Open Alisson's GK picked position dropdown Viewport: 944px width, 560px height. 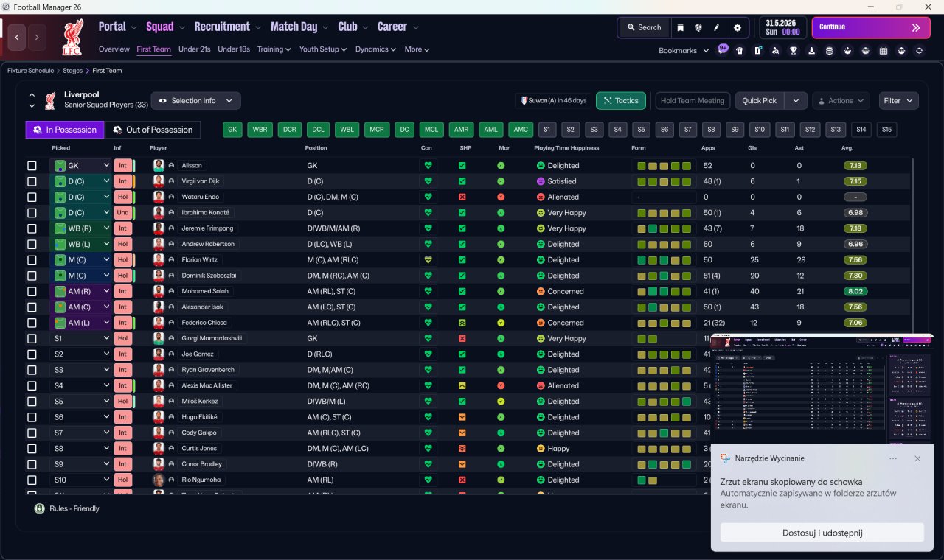(x=80, y=166)
